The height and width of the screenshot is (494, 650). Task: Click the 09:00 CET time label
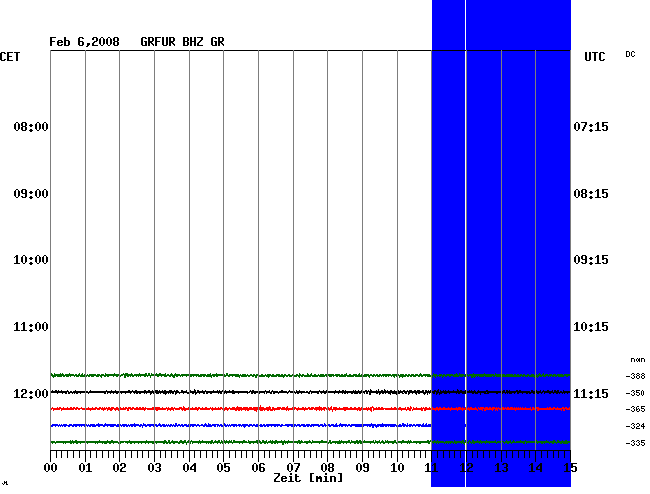(31, 194)
